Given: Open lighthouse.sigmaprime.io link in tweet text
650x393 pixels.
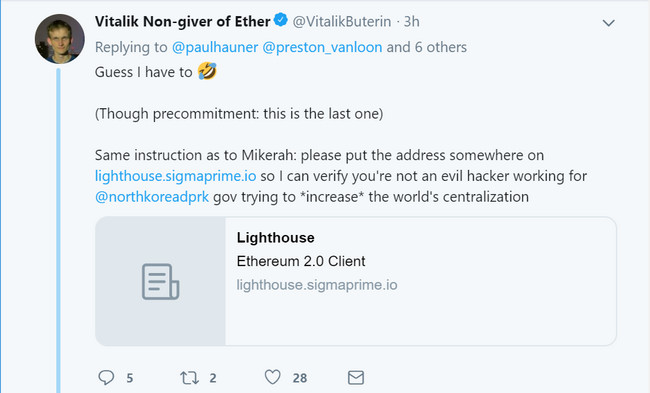Looking at the screenshot, I should coord(175,176).
